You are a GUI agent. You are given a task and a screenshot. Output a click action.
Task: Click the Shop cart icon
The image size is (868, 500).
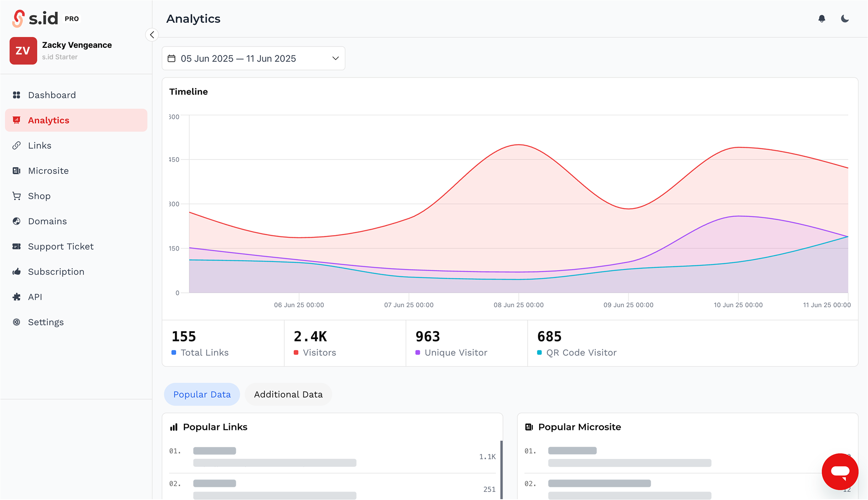click(17, 196)
